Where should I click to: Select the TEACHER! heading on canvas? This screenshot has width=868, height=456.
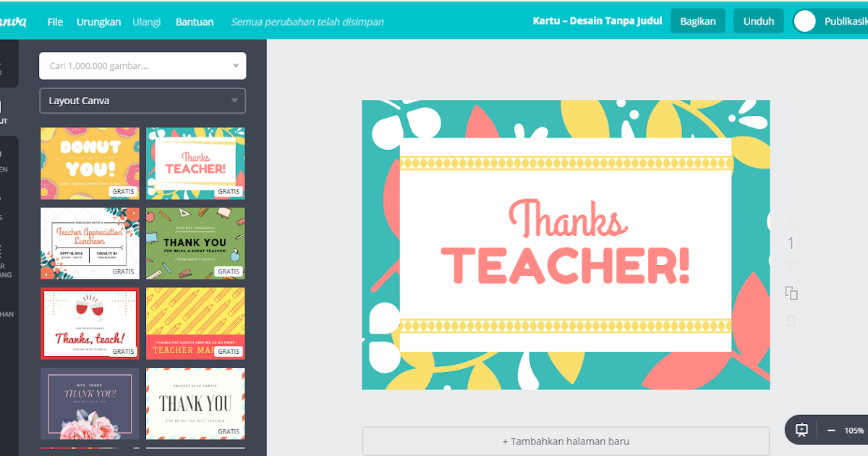tap(566, 266)
